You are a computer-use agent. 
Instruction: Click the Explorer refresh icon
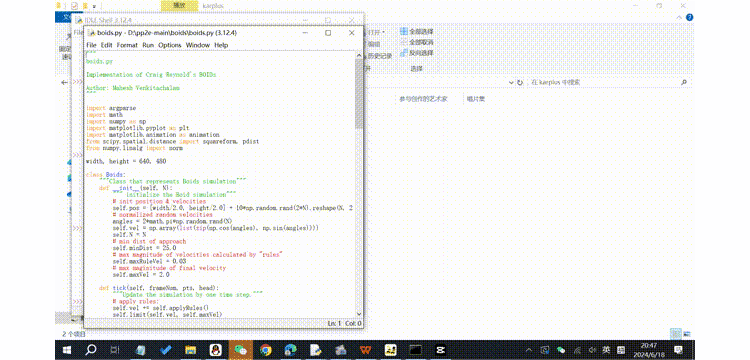pyautogui.click(x=520, y=83)
